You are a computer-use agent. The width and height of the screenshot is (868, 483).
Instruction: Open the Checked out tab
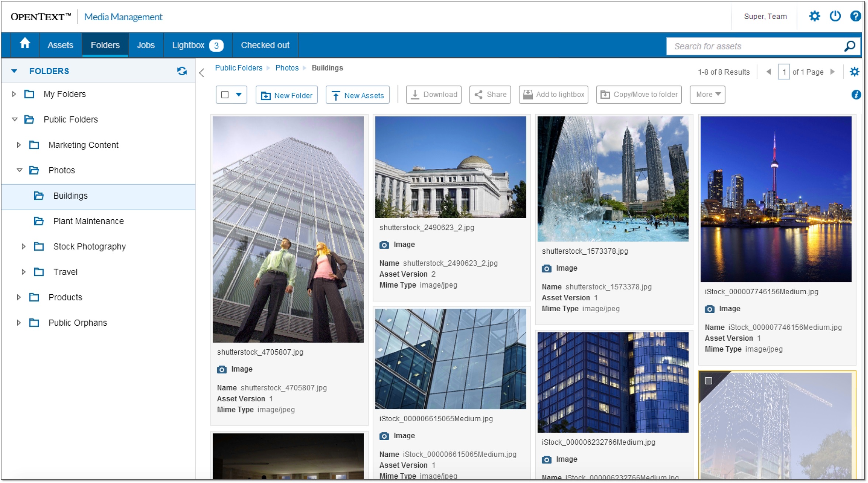click(x=265, y=45)
